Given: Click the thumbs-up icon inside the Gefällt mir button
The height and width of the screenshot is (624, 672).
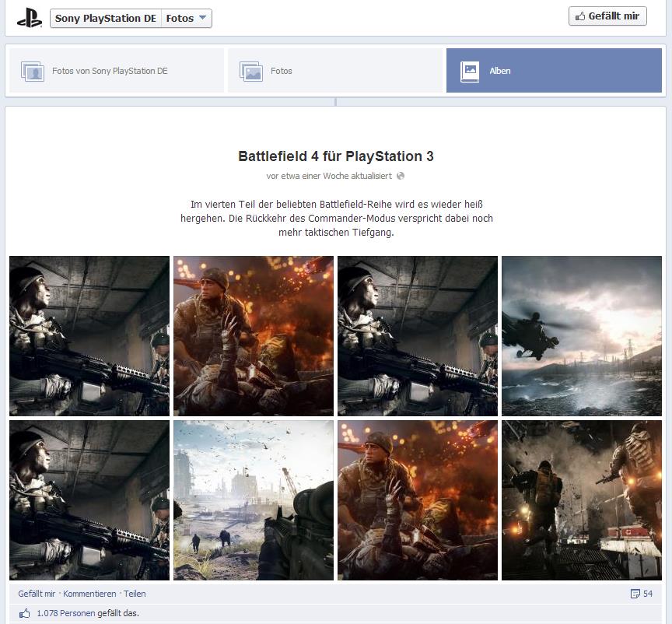Looking at the screenshot, I should click(579, 16).
